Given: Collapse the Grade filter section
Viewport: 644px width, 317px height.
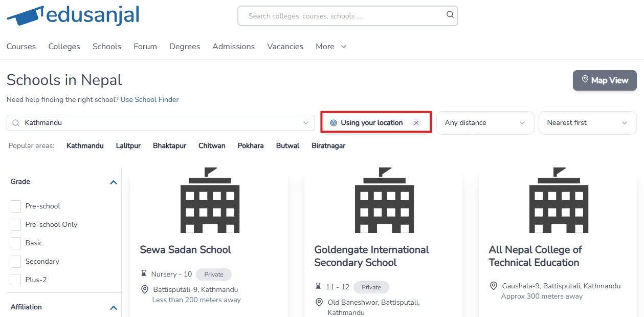Looking at the screenshot, I should click(x=114, y=182).
